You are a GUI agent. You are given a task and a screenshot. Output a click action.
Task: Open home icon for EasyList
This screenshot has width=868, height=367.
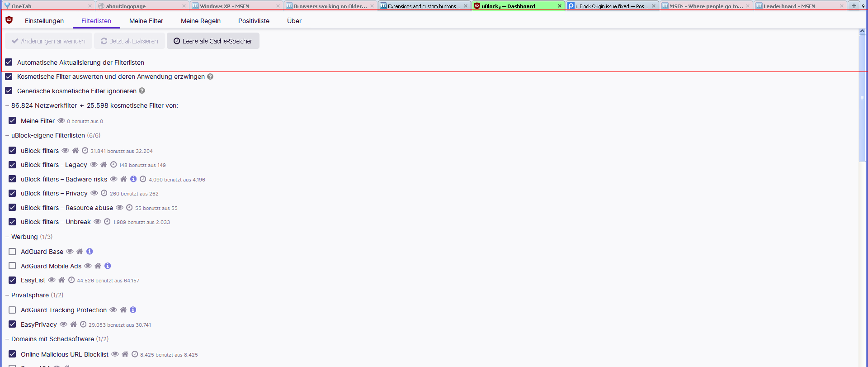point(61,280)
